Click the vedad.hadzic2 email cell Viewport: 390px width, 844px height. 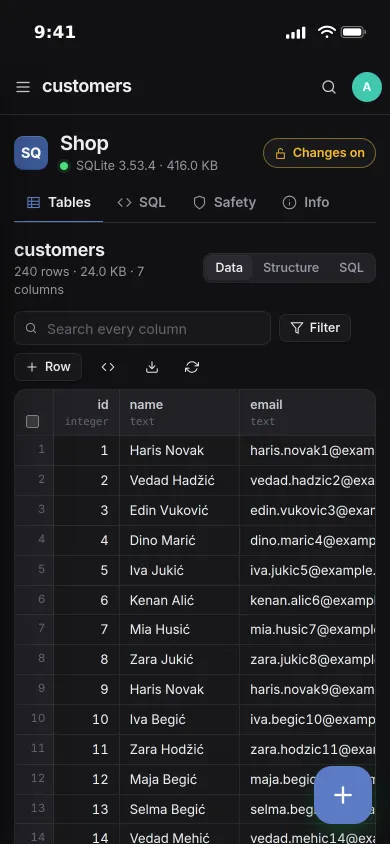(x=307, y=481)
